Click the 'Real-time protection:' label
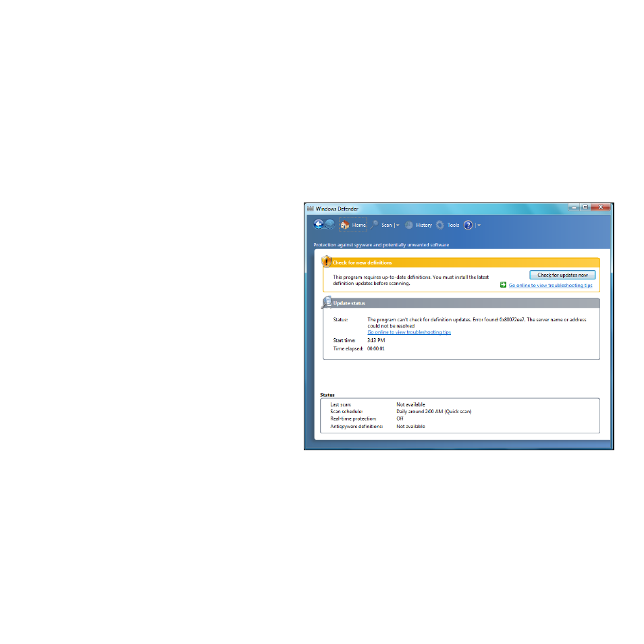 coord(353,419)
